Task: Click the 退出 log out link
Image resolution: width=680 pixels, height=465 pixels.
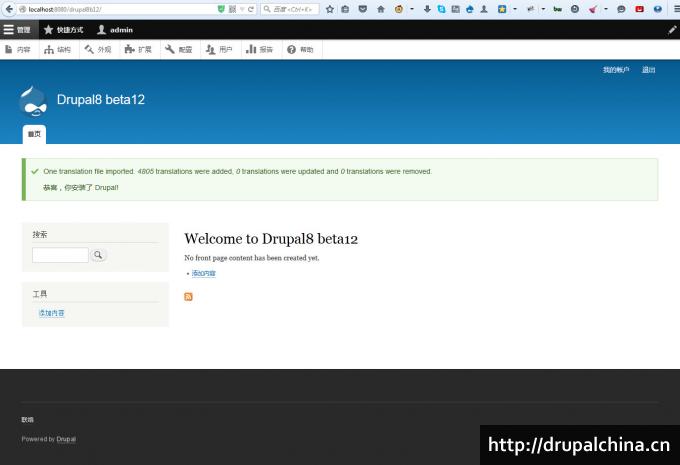Action: click(648, 70)
